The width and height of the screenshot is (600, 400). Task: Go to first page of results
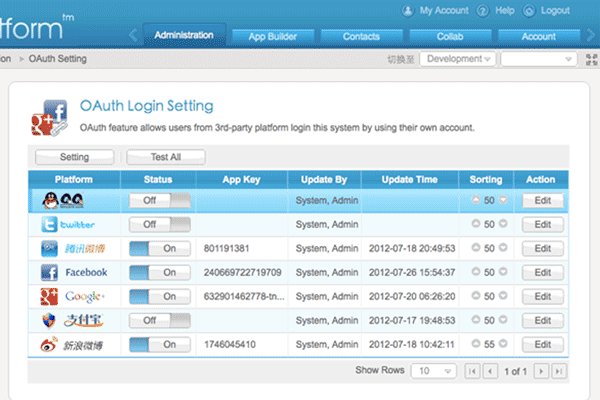click(472, 371)
